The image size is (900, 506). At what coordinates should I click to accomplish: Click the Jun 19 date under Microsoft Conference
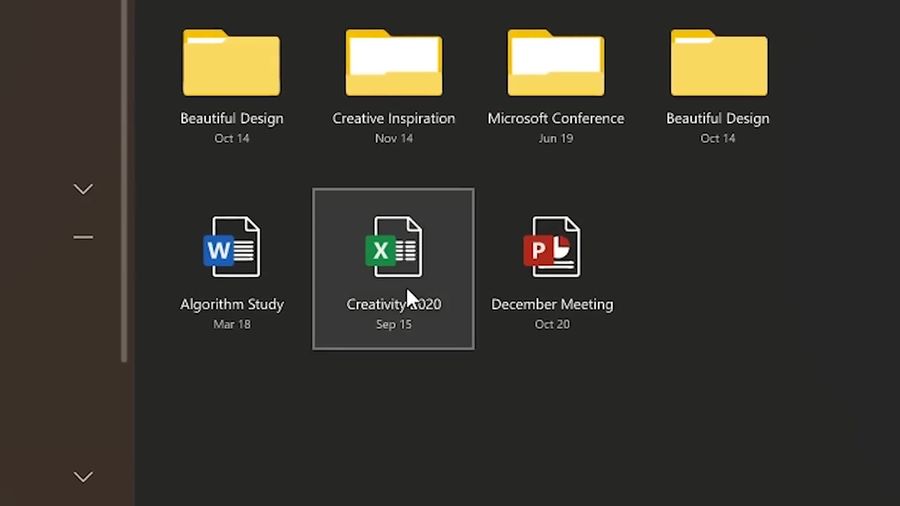[x=556, y=138]
